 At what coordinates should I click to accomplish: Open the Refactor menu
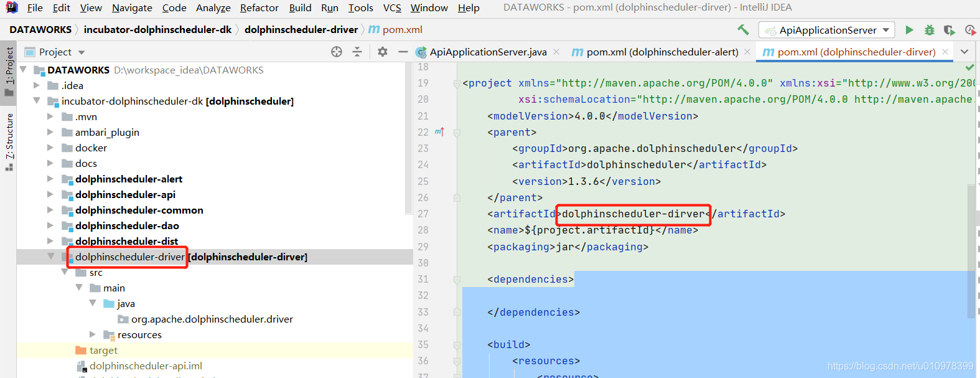tap(259, 7)
